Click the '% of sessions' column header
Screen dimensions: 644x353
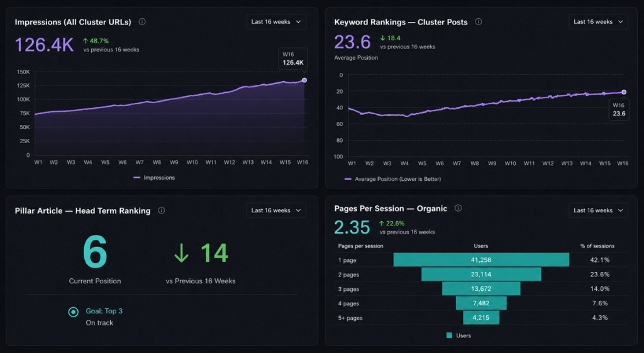click(597, 246)
